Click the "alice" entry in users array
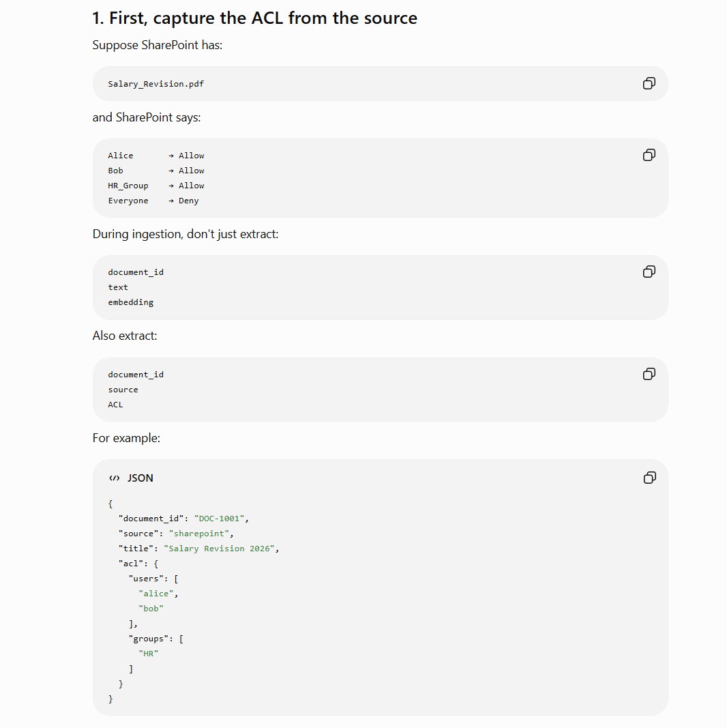Viewport: 727px width, 728px height. [156, 594]
